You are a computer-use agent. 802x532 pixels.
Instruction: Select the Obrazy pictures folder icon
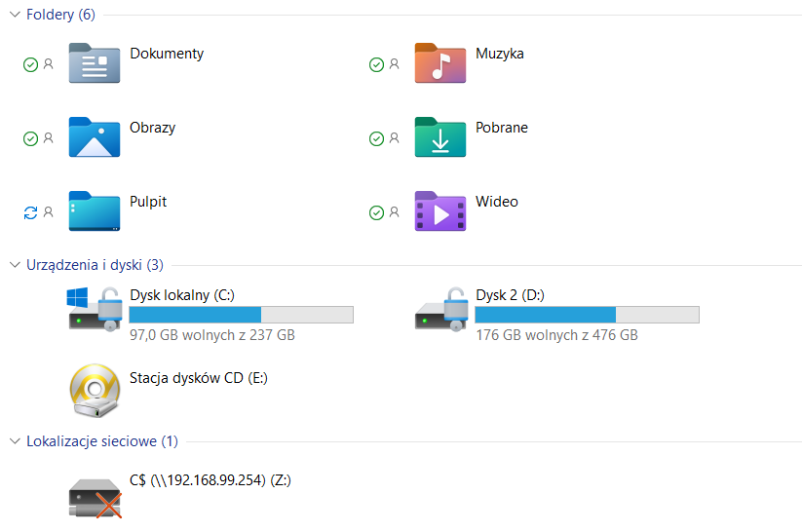[x=95, y=137]
